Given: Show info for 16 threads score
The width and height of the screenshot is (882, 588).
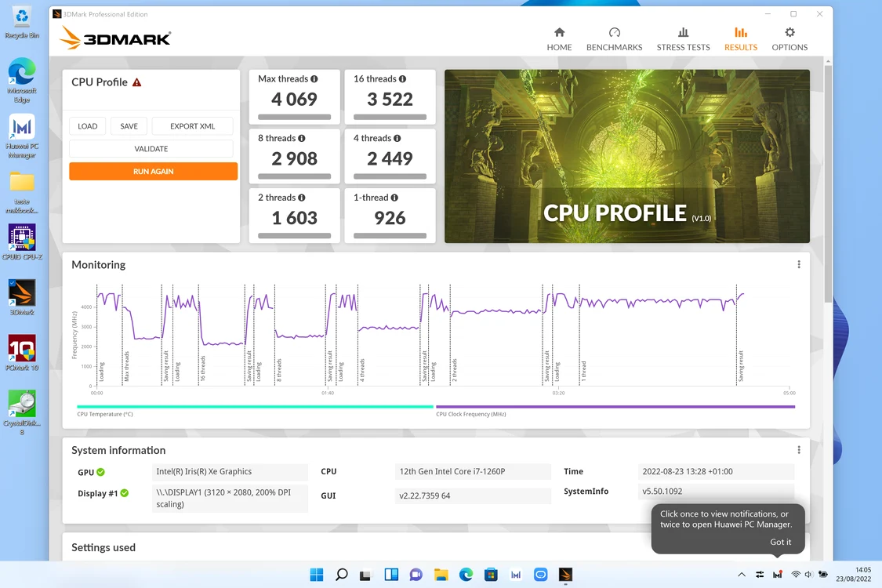Looking at the screenshot, I should 402,78.
